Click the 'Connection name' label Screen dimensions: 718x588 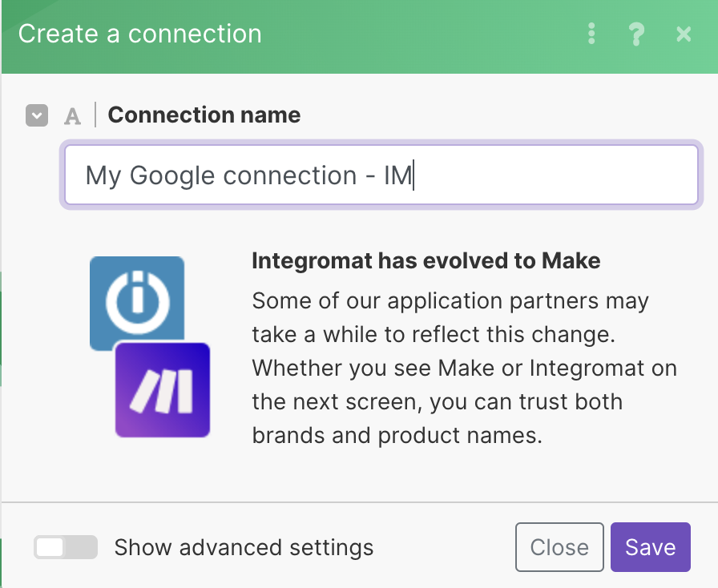click(x=204, y=115)
